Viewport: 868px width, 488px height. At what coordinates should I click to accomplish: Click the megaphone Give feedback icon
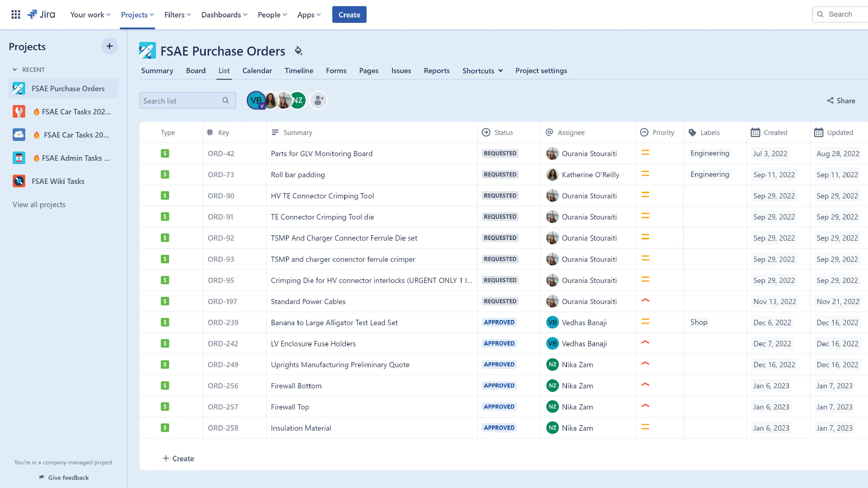click(x=42, y=477)
